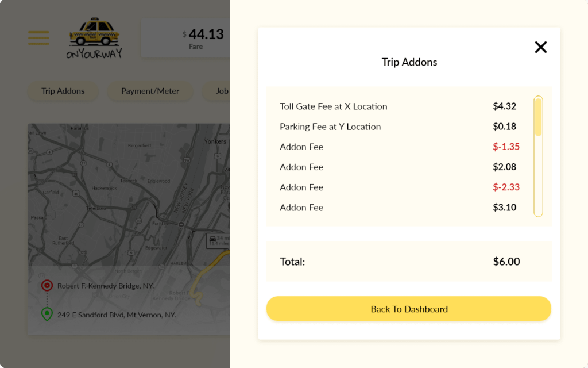Click Robert F. Kennedy Bridge address

click(x=106, y=286)
